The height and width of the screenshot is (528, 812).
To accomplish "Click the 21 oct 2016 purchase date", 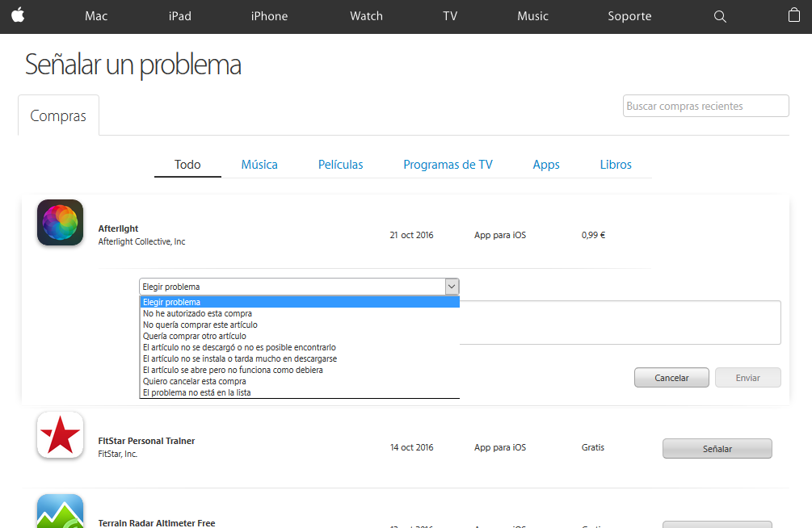I will pyautogui.click(x=412, y=235).
